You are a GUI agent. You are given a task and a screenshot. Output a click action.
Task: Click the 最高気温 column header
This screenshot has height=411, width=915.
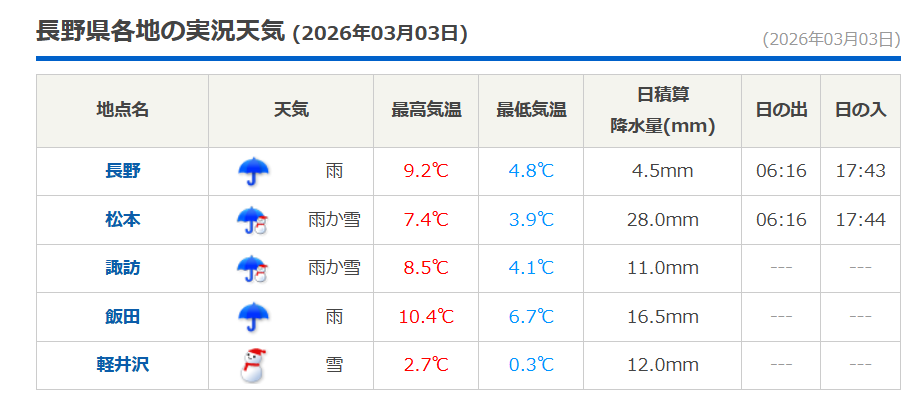point(426,110)
